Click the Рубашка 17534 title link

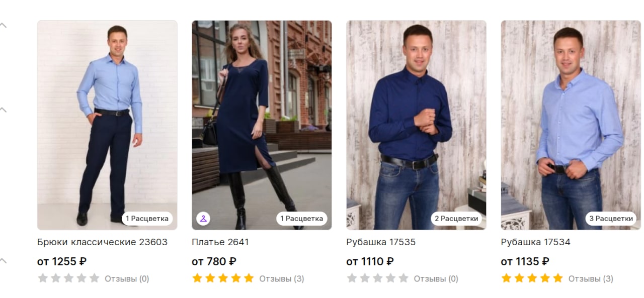[536, 242]
